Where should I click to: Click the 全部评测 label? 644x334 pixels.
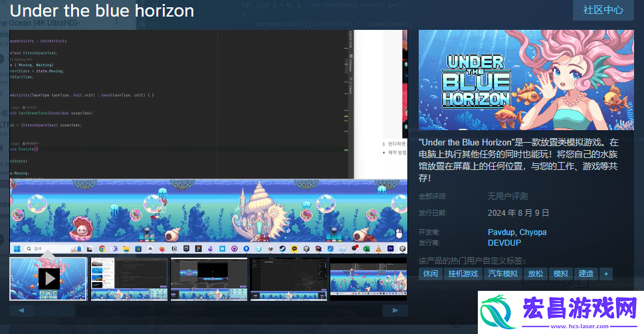click(x=433, y=197)
